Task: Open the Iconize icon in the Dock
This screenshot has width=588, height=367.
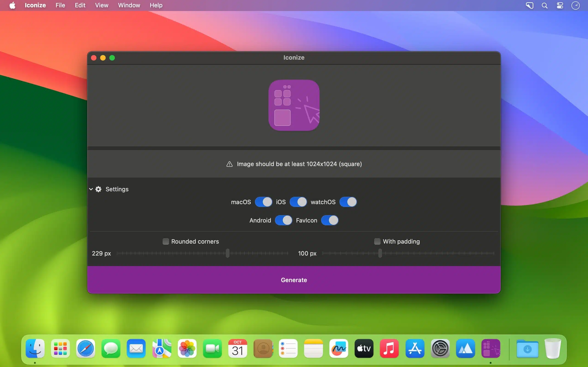Action: tap(491, 348)
